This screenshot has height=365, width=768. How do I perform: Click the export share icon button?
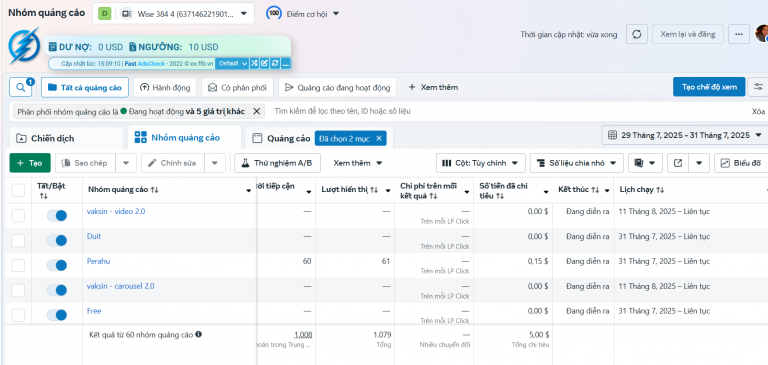[678, 163]
